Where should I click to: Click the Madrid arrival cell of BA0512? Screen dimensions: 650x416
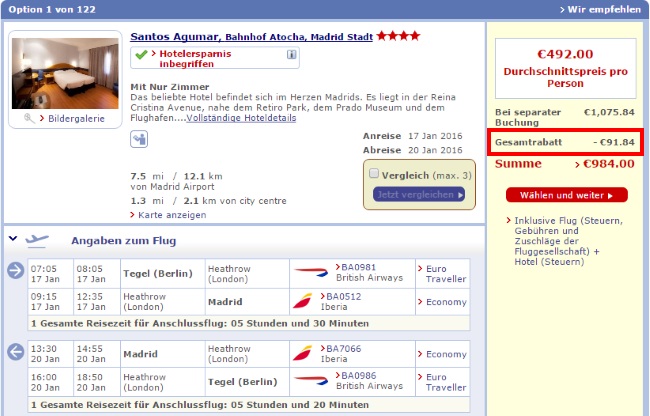click(247, 302)
